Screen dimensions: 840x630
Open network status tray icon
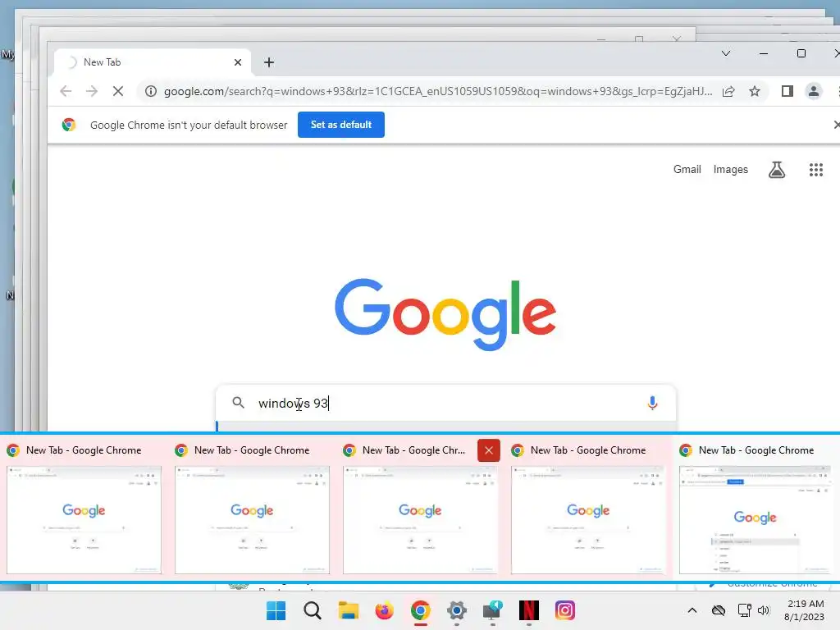pos(744,610)
